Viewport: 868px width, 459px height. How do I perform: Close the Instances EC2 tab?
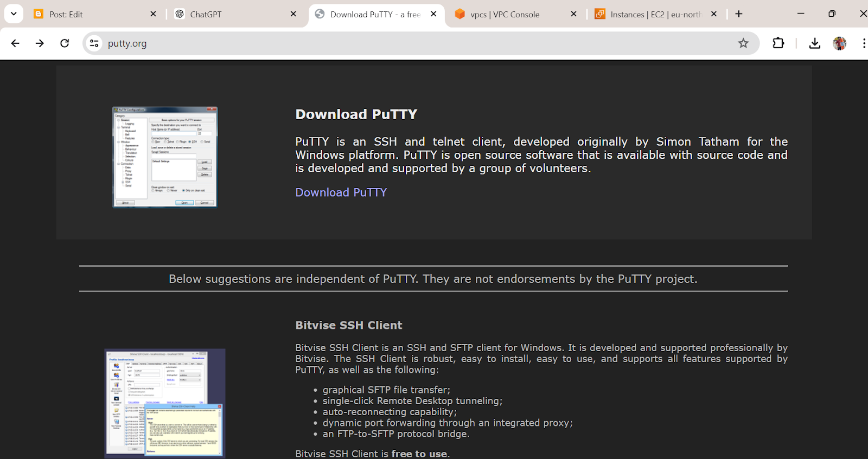[714, 14]
